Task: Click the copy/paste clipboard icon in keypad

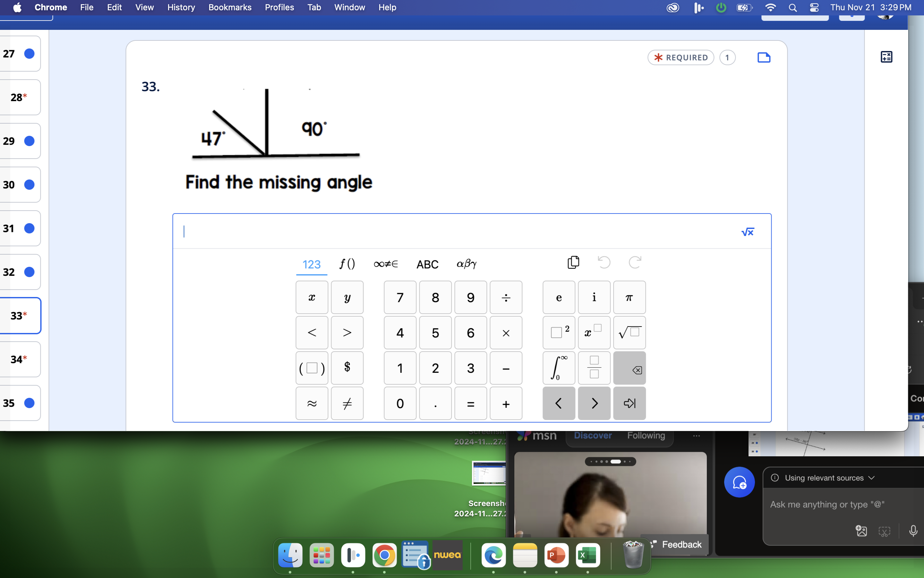Action: click(x=573, y=262)
